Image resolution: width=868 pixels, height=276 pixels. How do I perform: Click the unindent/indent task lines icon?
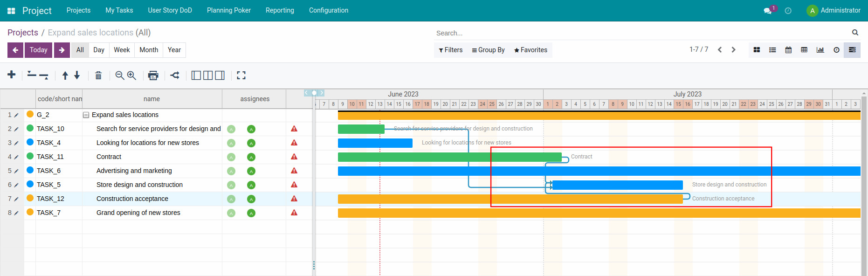click(38, 75)
